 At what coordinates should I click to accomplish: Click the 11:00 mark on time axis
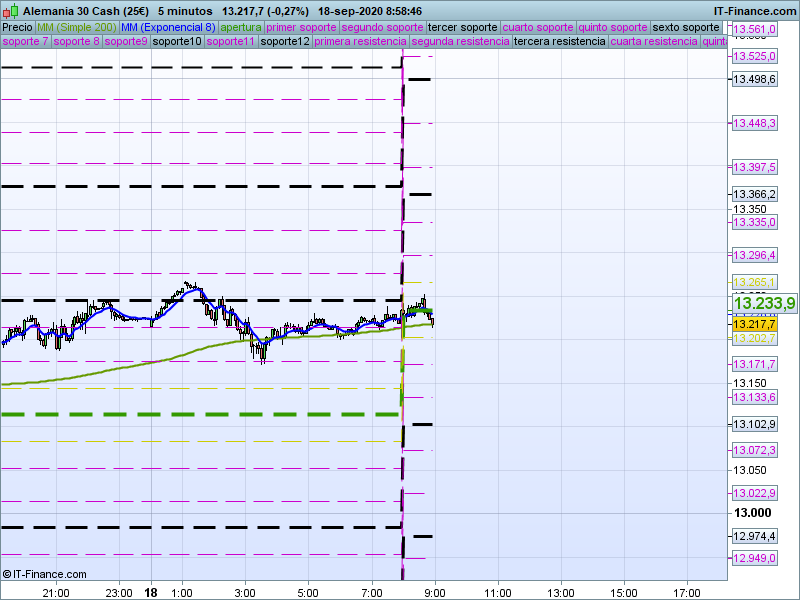point(497,592)
